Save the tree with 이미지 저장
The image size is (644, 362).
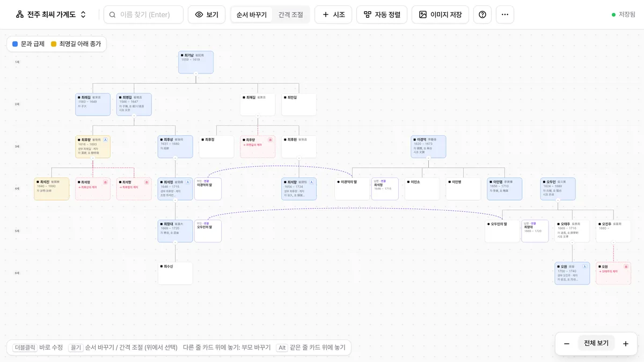click(441, 14)
